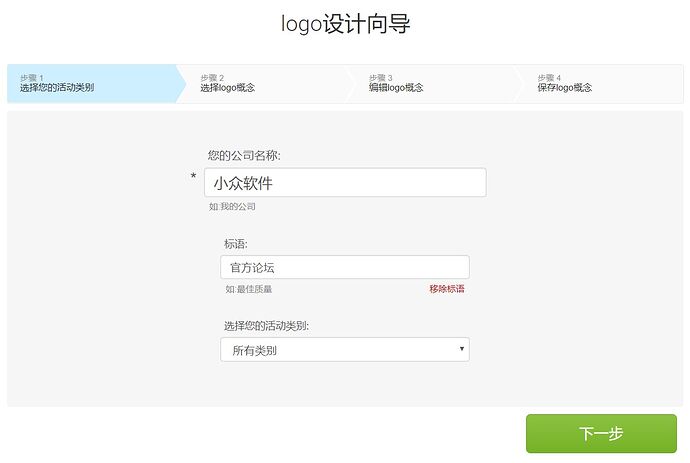
Task: Click the logo设计向导 page heading
Action: coord(345,24)
